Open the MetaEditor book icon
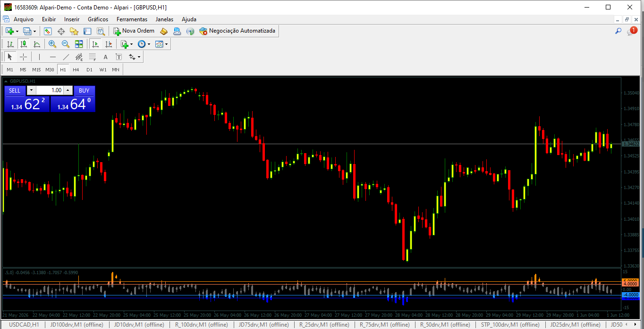Viewport: 644px width, 329px height. 164,31
